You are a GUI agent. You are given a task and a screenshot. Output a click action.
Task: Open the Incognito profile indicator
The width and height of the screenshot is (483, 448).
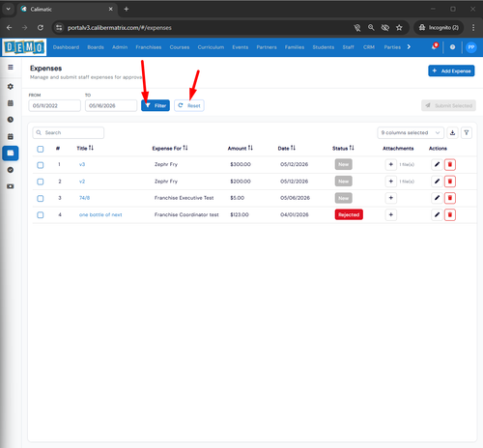click(x=439, y=28)
